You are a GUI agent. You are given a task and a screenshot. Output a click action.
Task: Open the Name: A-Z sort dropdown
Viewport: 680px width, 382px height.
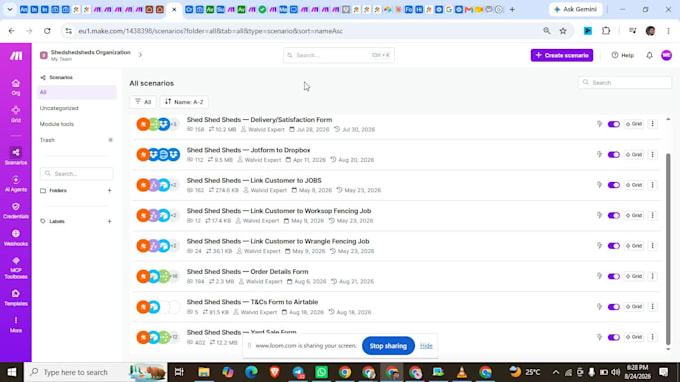[184, 102]
